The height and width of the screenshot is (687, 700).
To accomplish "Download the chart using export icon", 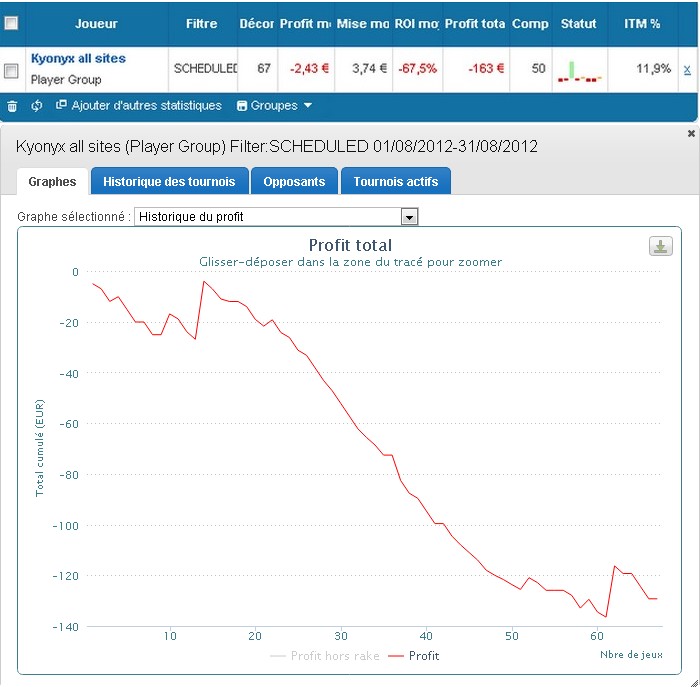I will coord(660,246).
